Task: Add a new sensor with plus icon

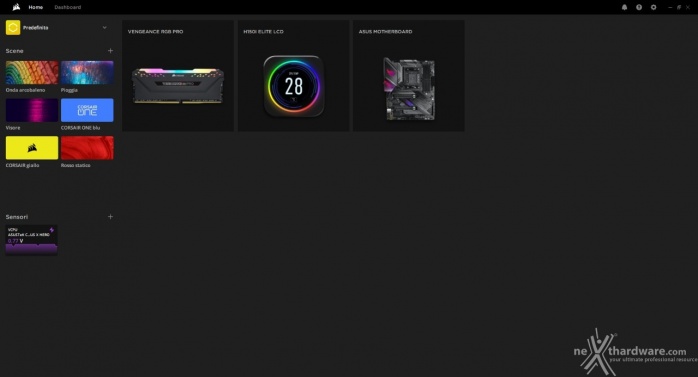Action: pos(110,217)
